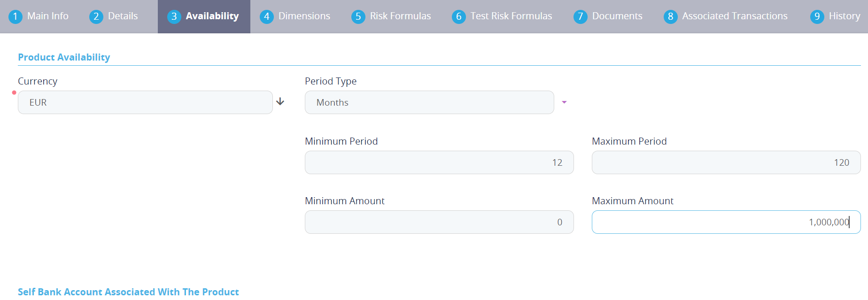This screenshot has height=300, width=868.
Task: Open the Currency dropdown showing EUR
Action: click(x=145, y=102)
